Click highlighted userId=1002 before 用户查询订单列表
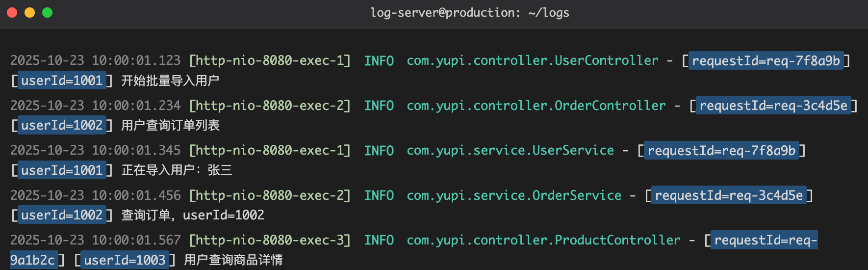The width and height of the screenshot is (868, 270). click(x=62, y=126)
